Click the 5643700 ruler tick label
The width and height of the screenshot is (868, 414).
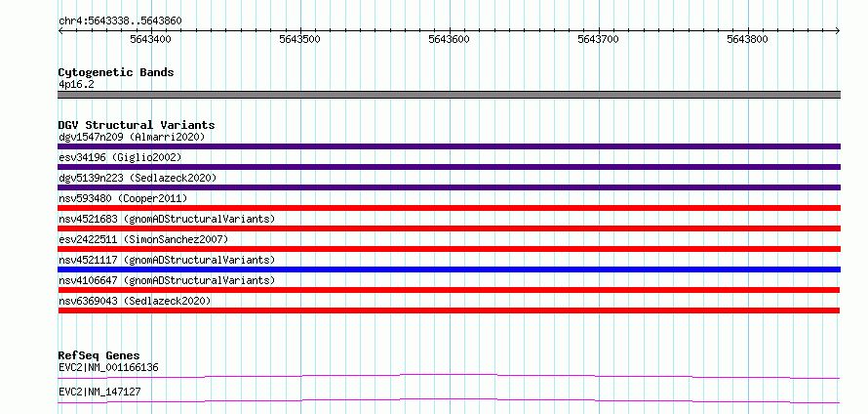point(599,39)
